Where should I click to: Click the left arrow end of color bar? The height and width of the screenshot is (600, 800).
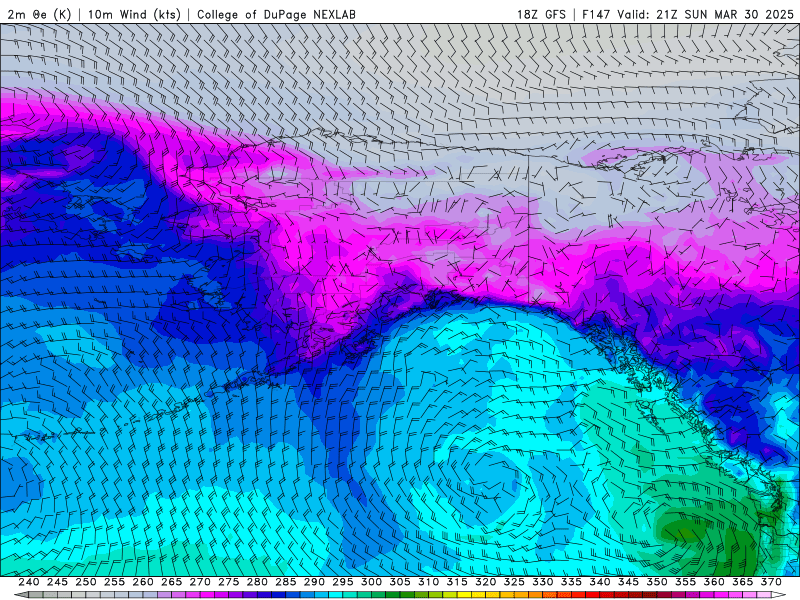[x=20, y=595]
